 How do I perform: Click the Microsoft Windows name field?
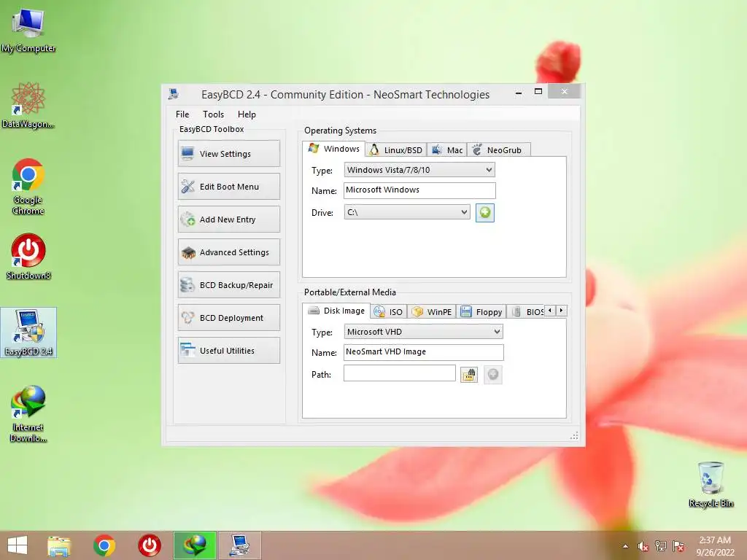pyautogui.click(x=419, y=190)
